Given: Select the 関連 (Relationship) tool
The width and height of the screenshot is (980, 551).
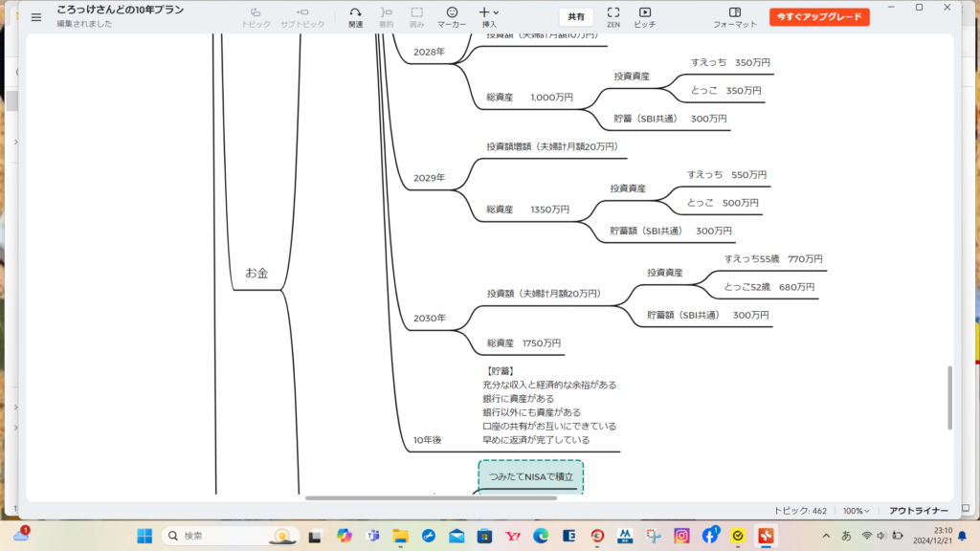Looking at the screenshot, I should coord(355,17).
